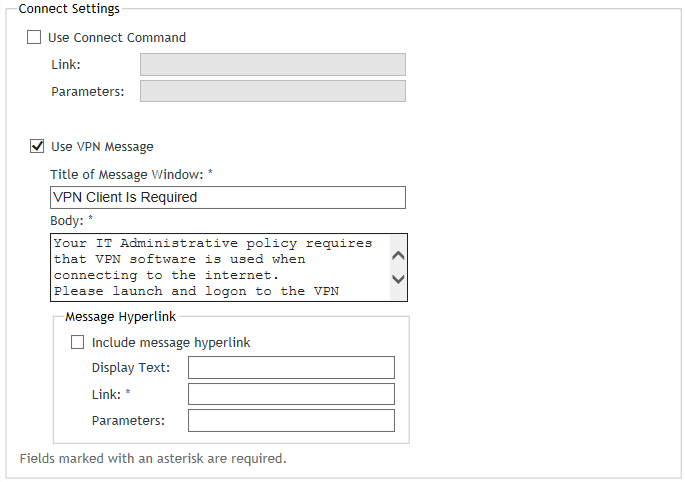Click inside the Body message text area
Image resolution: width=685 pixels, height=482 pixels.
point(221,267)
